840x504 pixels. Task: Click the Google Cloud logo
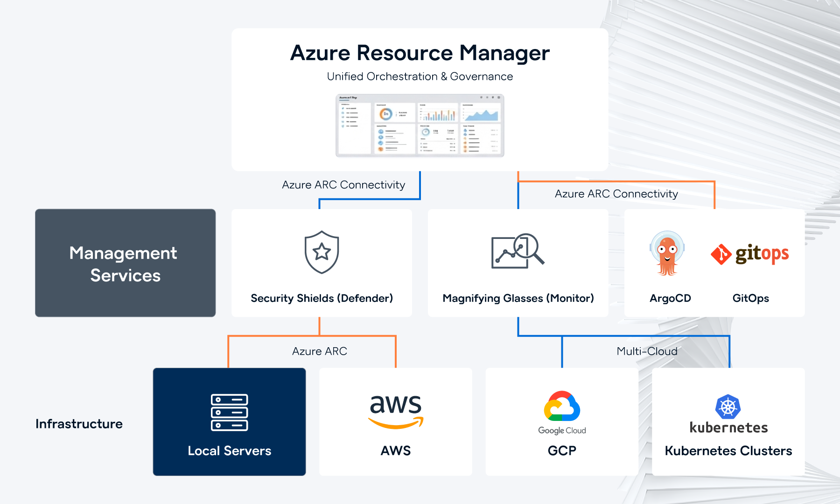(562, 413)
